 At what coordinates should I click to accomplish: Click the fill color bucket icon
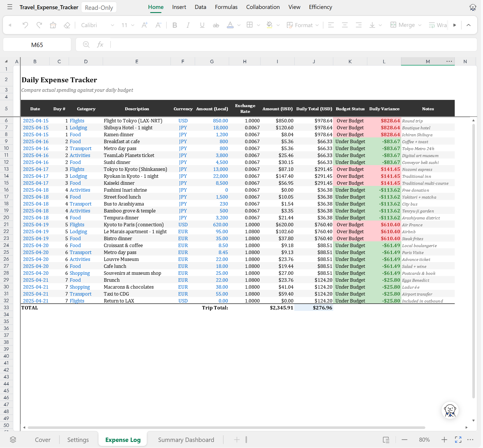tap(269, 25)
